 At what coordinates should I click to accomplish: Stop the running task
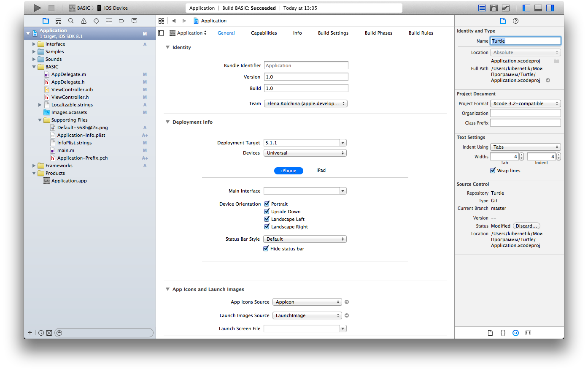51,8
